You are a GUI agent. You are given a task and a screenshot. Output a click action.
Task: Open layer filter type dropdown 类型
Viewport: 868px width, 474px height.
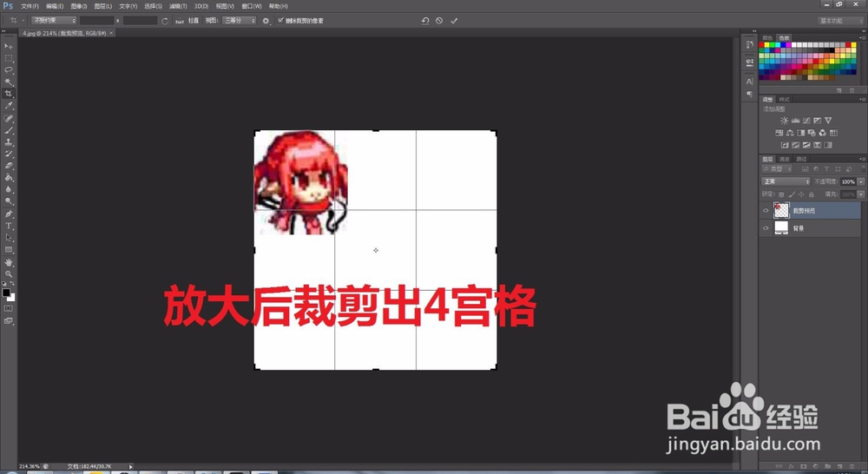pyautogui.click(x=779, y=169)
